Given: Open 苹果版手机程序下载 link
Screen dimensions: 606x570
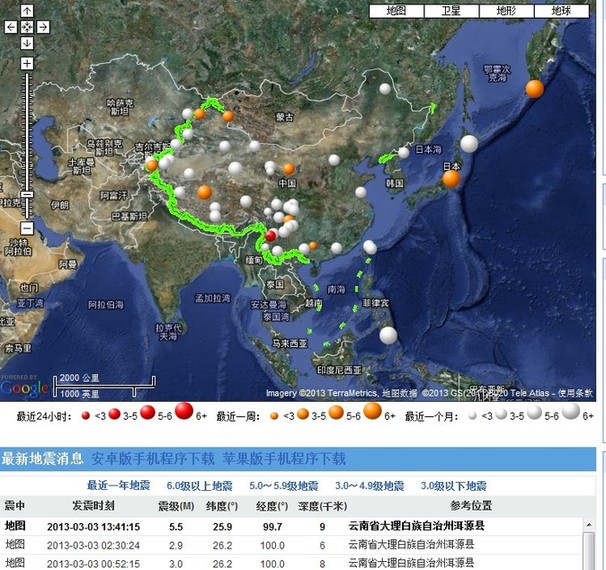Looking at the screenshot, I should pos(284,459).
